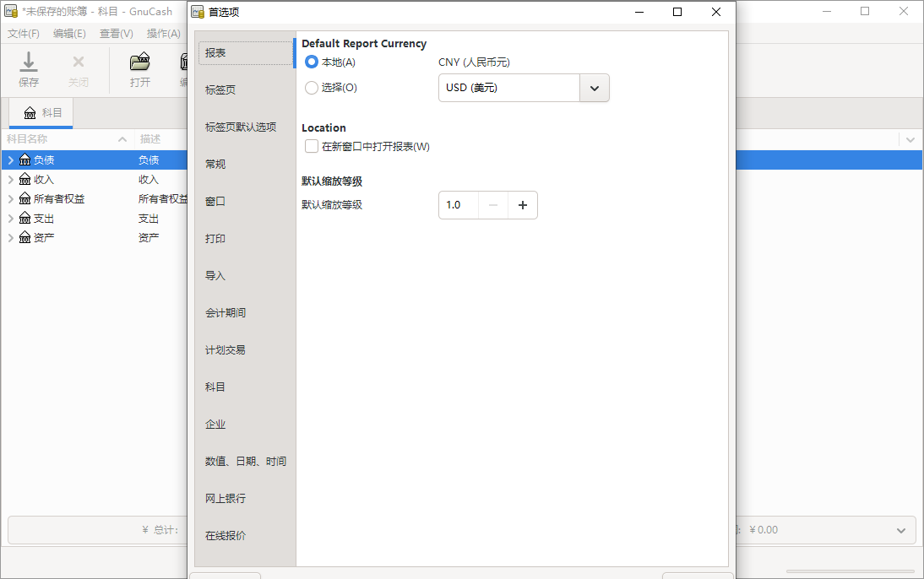Viewport: 924px width, 579px height.
Task: Open the USD (美元) currency dropdown
Action: [x=594, y=88]
